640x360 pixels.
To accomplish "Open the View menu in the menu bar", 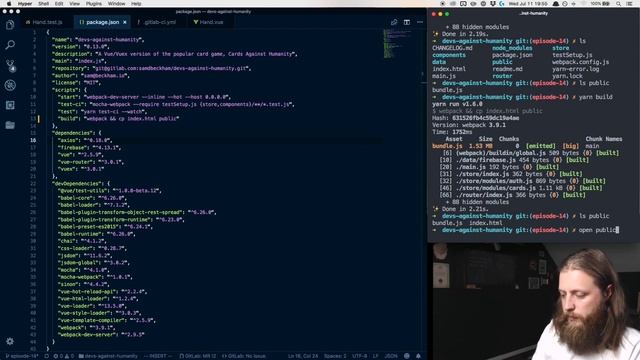I will (74, 3).
